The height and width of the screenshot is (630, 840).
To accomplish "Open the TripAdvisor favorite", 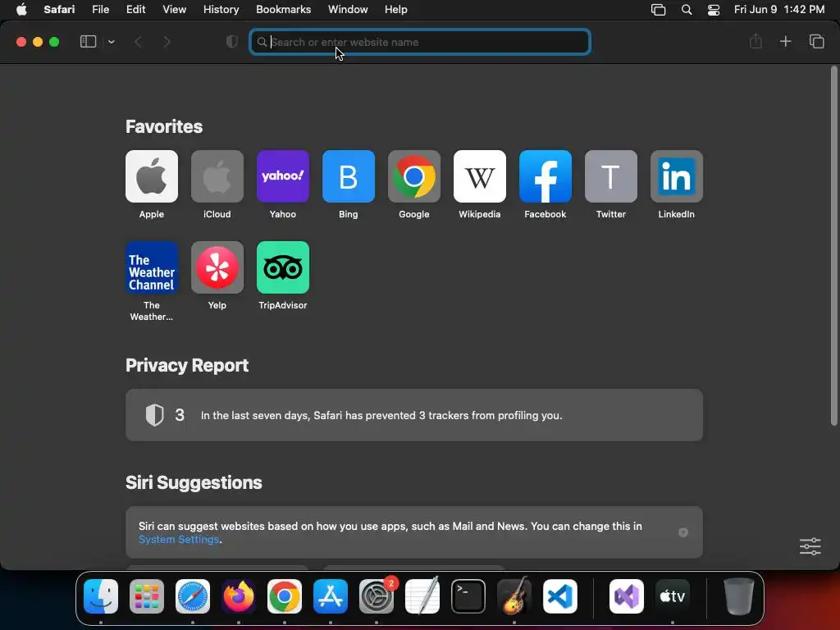I will click(283, 267).
